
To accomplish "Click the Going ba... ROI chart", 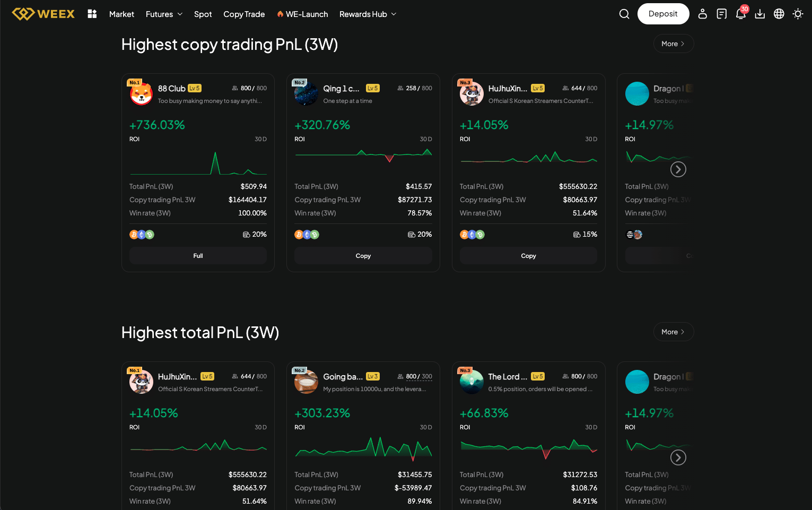I will click(363, 448).
